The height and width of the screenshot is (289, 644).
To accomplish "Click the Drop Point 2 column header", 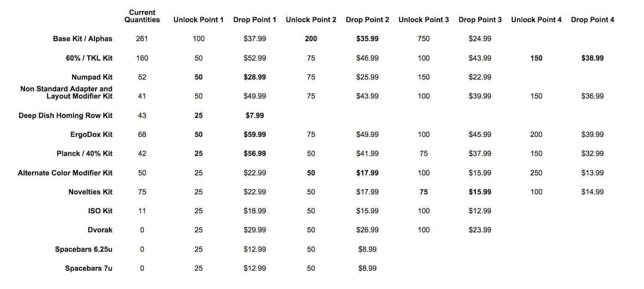I will click(367, 20).
